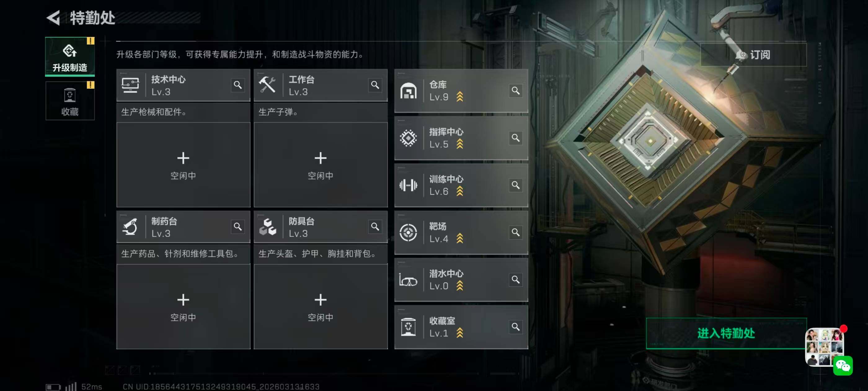This screenshot has height=391, width=868.
Task: Click the 靶场 magnifier icon
Action: tap(516, 232)
